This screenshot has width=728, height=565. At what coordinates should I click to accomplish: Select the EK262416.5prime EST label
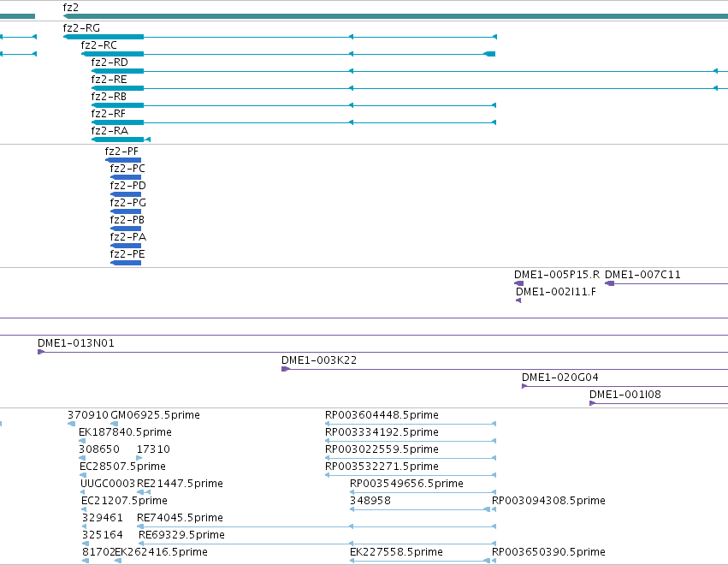click(x=161, y=552)
